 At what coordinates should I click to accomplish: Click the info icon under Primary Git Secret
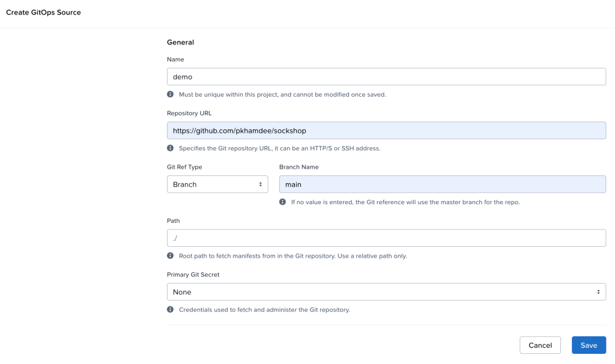click(171, 310)
